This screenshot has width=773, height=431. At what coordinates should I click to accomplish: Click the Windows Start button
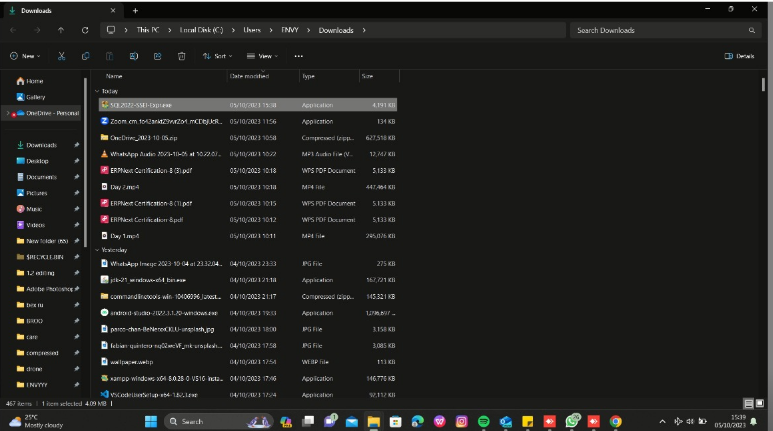coord(152,422)
